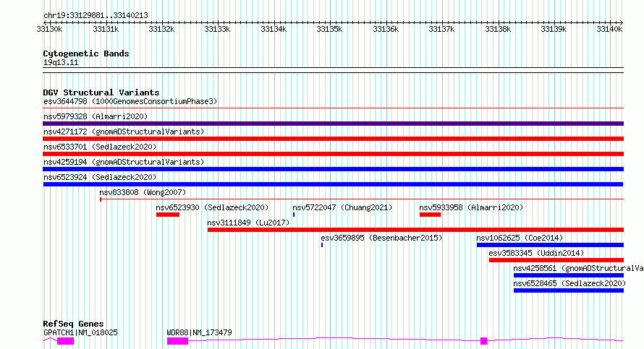
Task: Open nsv5933958 (Almarri2020) variant label
Action: point(471,207)
